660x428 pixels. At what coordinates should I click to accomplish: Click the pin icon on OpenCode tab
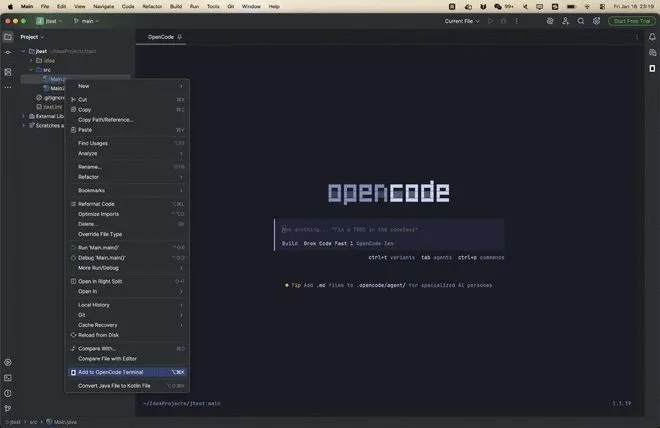tap(180, 37)
